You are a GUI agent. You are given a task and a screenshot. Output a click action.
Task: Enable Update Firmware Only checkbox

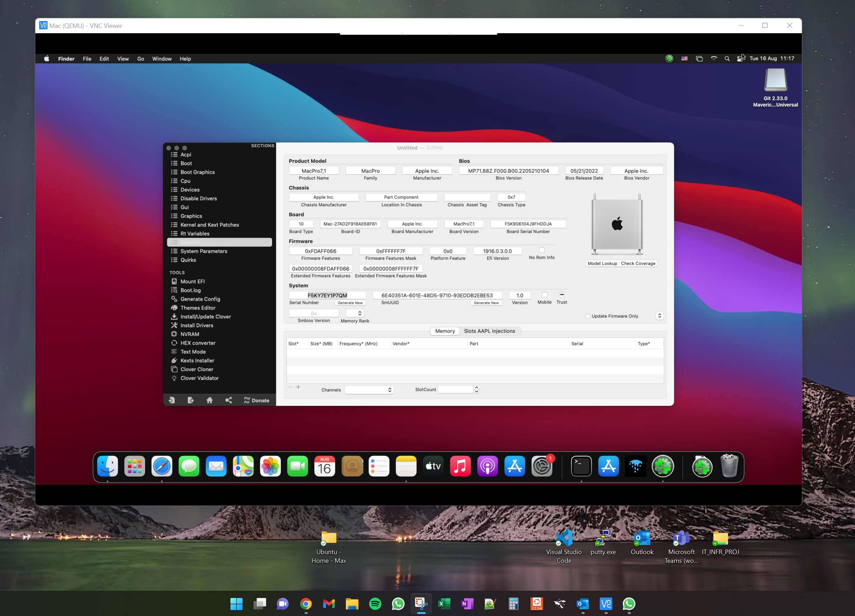pyautogui.click(x=588, y=316)
